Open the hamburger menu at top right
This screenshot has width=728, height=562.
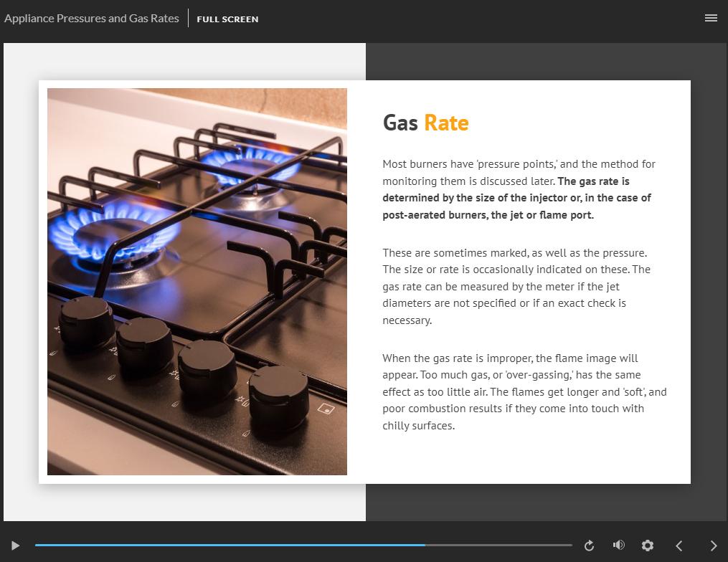(x=711, y=18)
